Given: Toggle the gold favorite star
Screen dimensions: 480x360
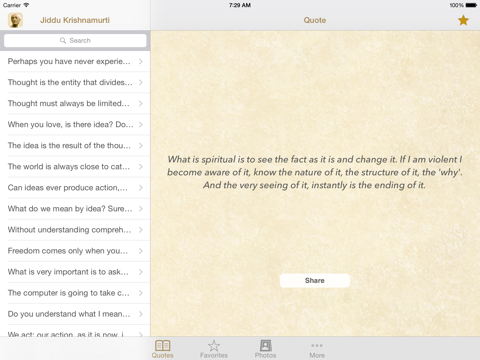Looking at the screenshot, I should coord(463,20).
